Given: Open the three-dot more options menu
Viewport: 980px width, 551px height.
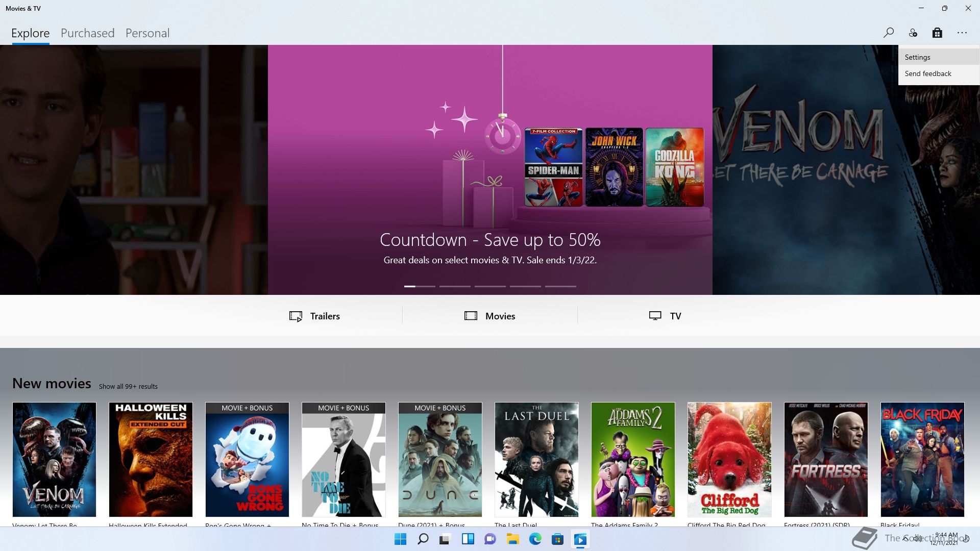Looking at the screenshot, I should click(962, 33).
